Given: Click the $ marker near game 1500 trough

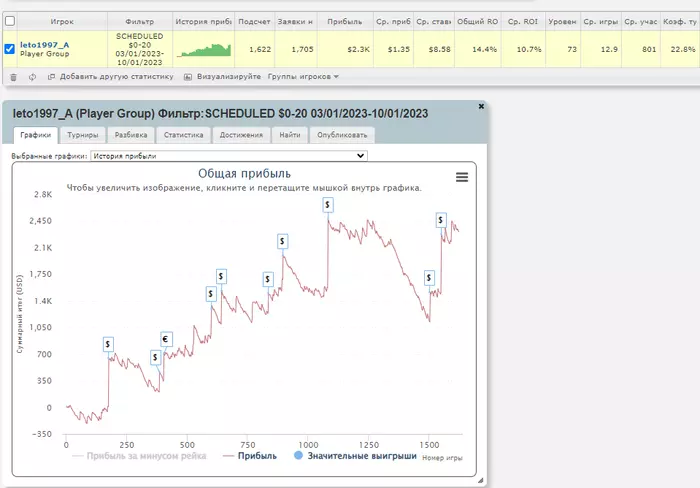Looking at the screenshot, I should 429,278.
